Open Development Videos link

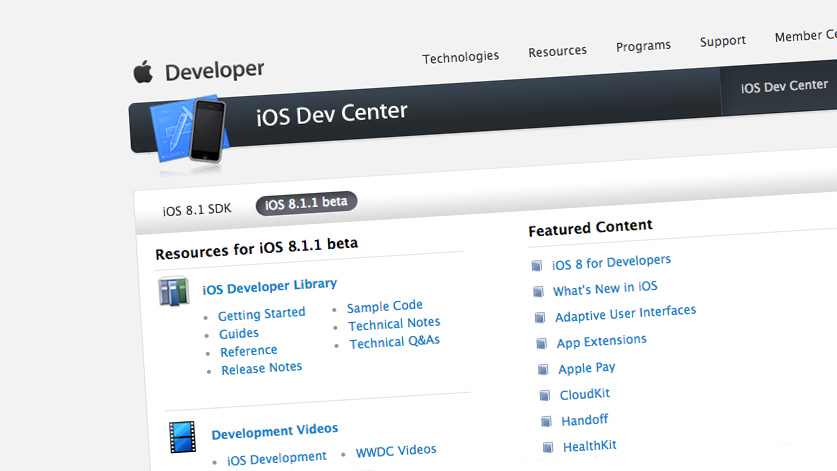click(274, 431)
